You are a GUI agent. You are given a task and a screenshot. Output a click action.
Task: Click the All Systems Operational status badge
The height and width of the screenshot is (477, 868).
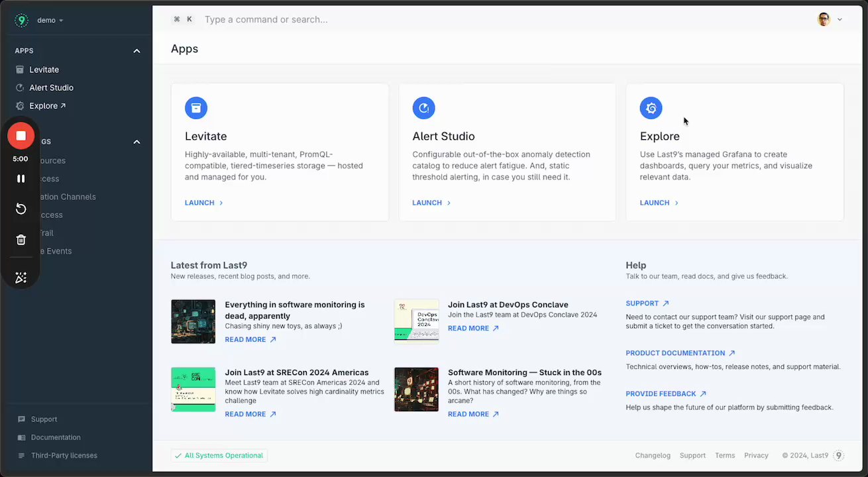(219, 456)
